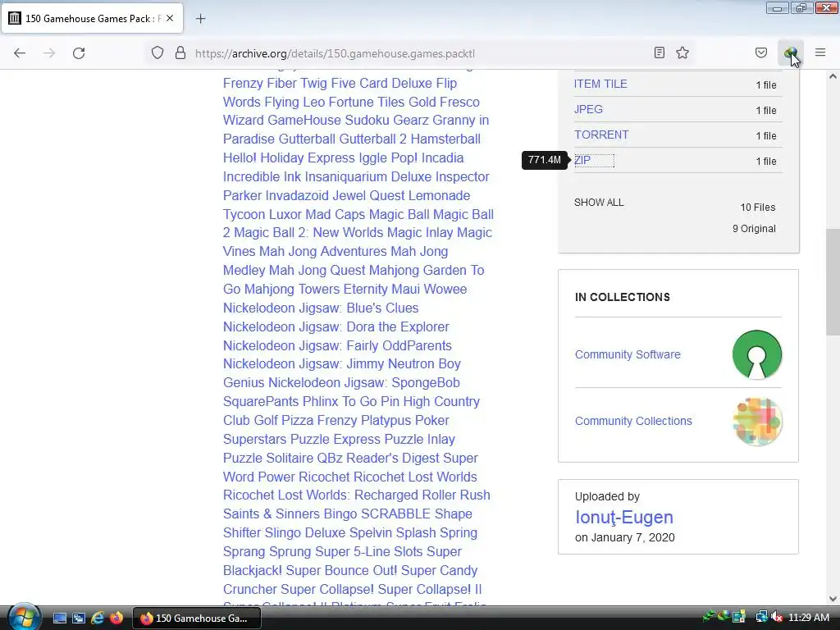Screen dimensions: 840x630
Task: Click the page scrollbar down arrow
Action: click(x=833, y=599)
